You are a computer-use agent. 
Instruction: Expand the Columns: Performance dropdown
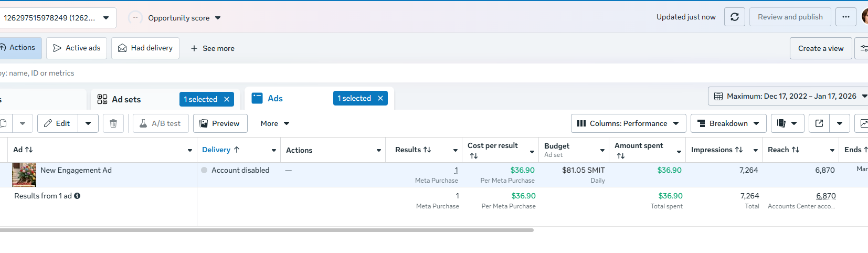tap(628, 123)
